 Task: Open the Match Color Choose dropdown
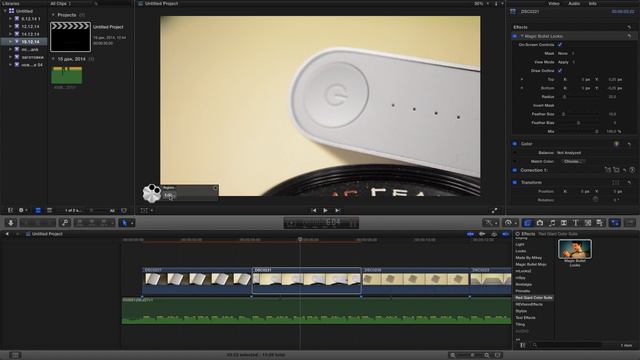tap(573, 162)
